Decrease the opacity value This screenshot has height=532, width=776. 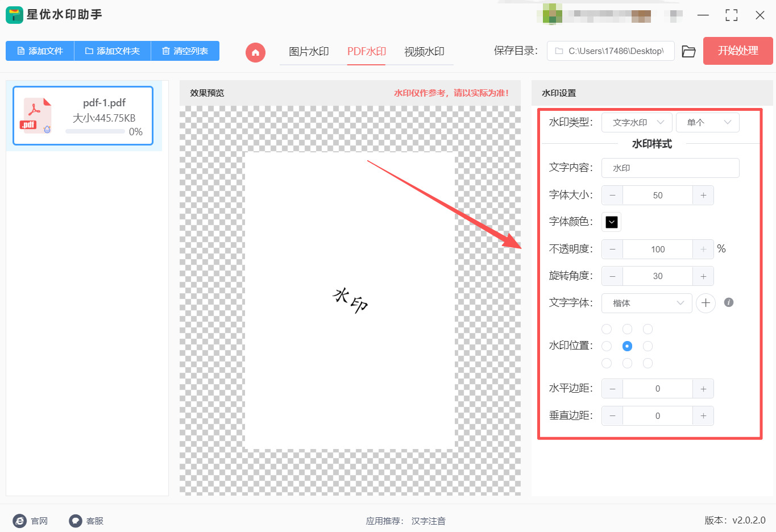pyautogui.click(x=612, y=249)
